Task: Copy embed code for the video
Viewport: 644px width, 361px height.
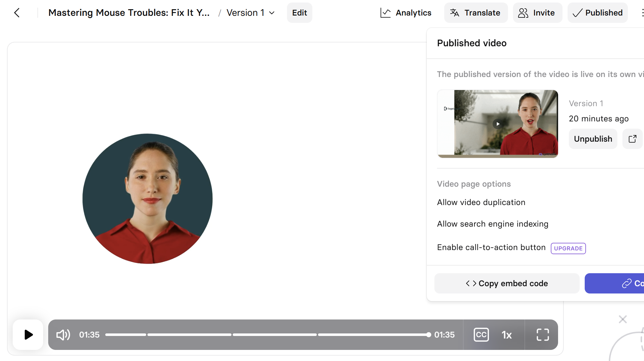Action: tap(507, 283)
